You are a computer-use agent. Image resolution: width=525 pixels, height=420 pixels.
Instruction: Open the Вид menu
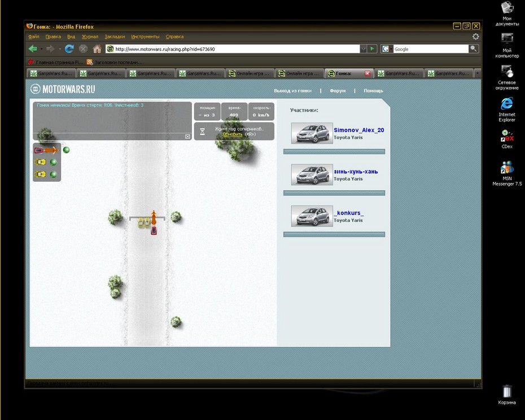tap(71, 37)
